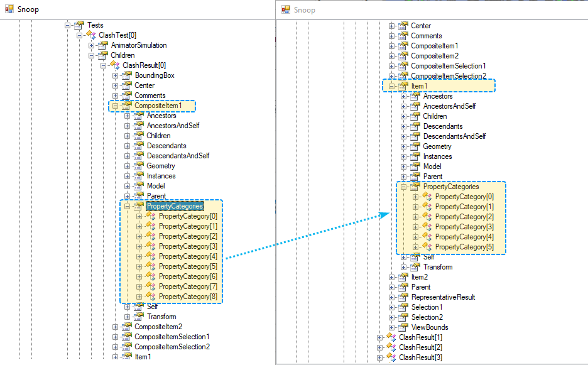The image size is (588, 365).
Task: Collapse the CompositeItem1 node
Action: point(116,105)
